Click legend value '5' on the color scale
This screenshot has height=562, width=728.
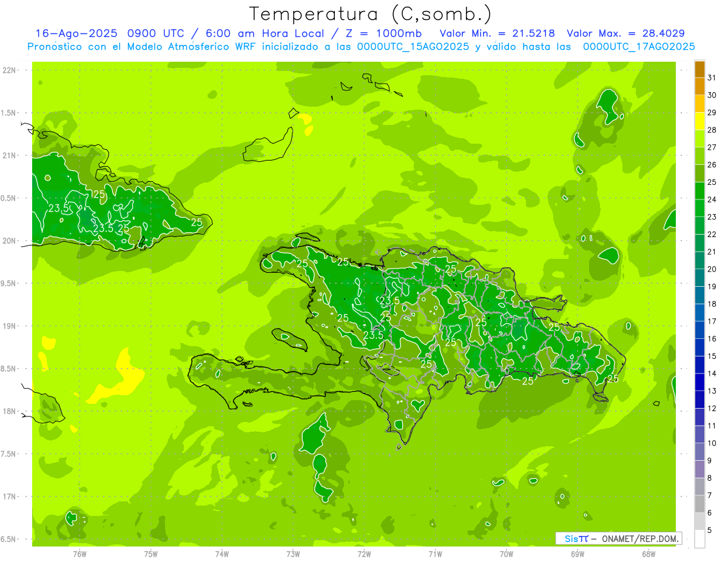pyautogui.click(x=709, y=530)
